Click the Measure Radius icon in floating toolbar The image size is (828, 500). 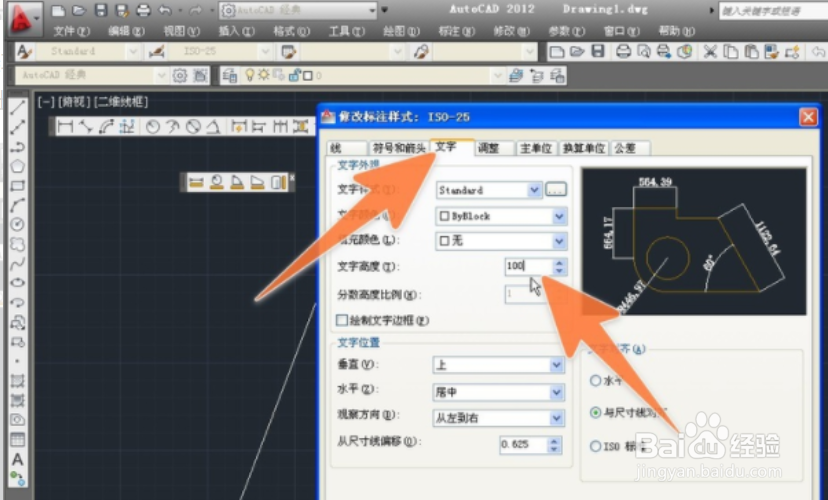click(x=217, y=182)
